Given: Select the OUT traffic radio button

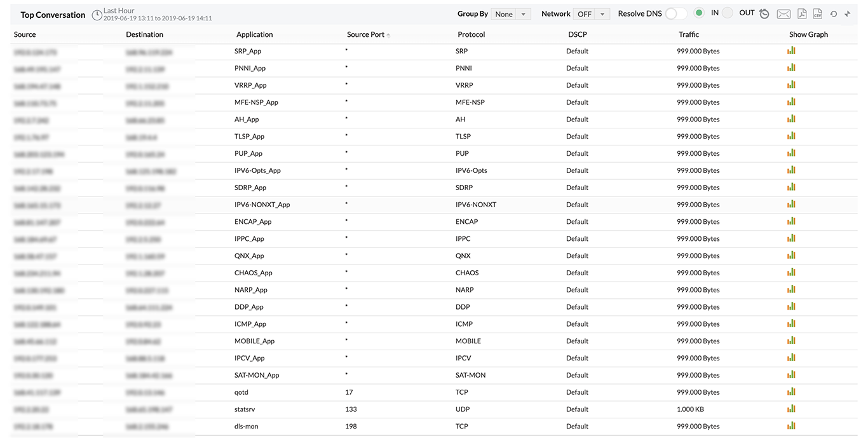Looking at the screenshot, I should pyautogui.click(x=728, y=13).
